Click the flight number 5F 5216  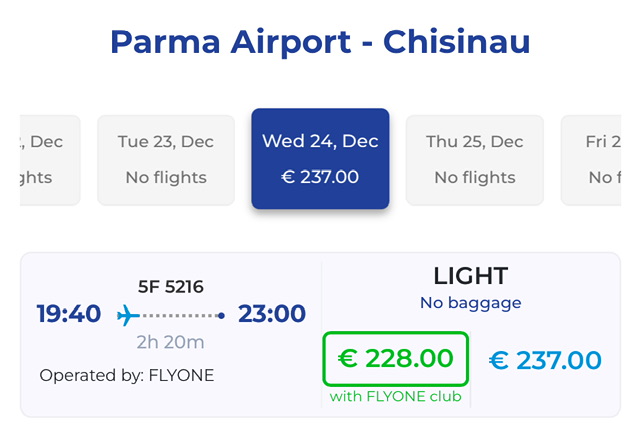click(171, 287)
